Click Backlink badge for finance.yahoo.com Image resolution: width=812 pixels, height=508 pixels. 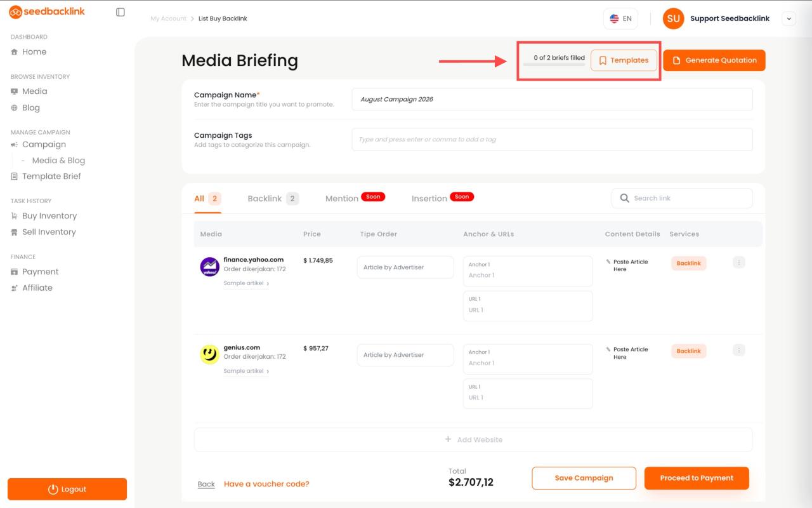pyautogui.click(x=688, y=263)
